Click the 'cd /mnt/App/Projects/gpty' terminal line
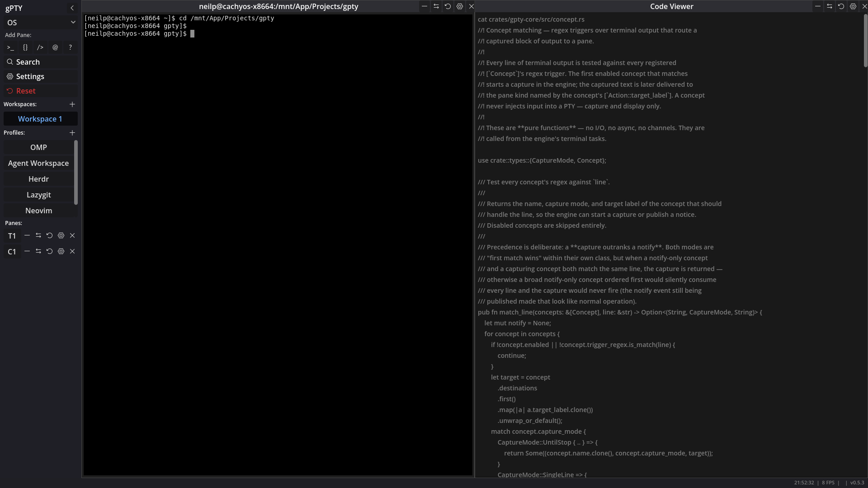Viewport: 868px width, 488px height. pos(179,18)
